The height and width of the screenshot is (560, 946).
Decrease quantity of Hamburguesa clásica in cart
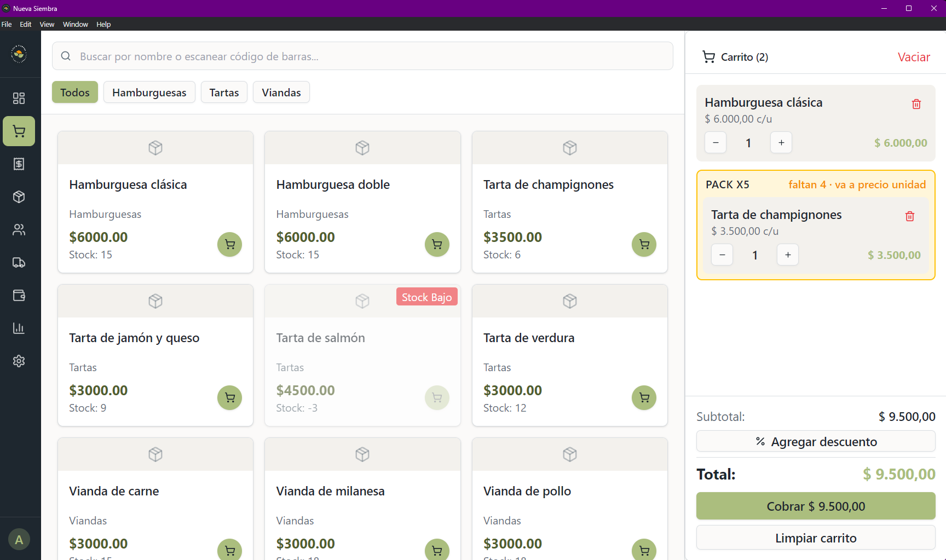click(716, 143)
